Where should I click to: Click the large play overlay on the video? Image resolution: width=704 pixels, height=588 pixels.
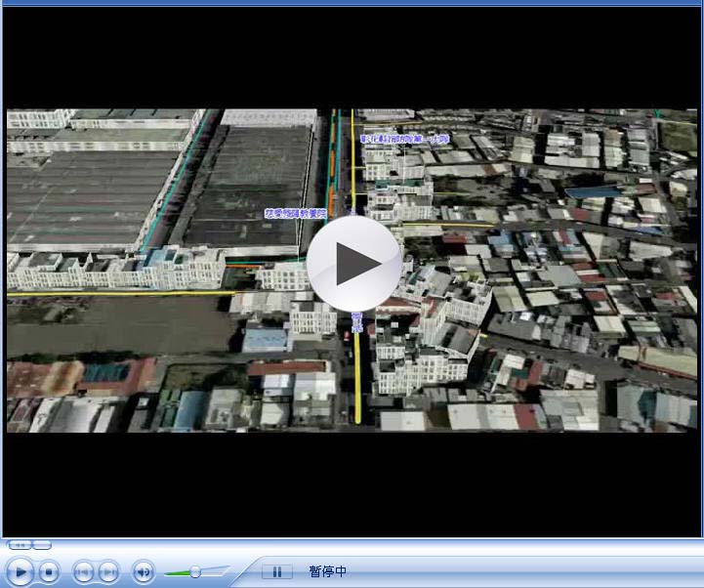[353, 264]
